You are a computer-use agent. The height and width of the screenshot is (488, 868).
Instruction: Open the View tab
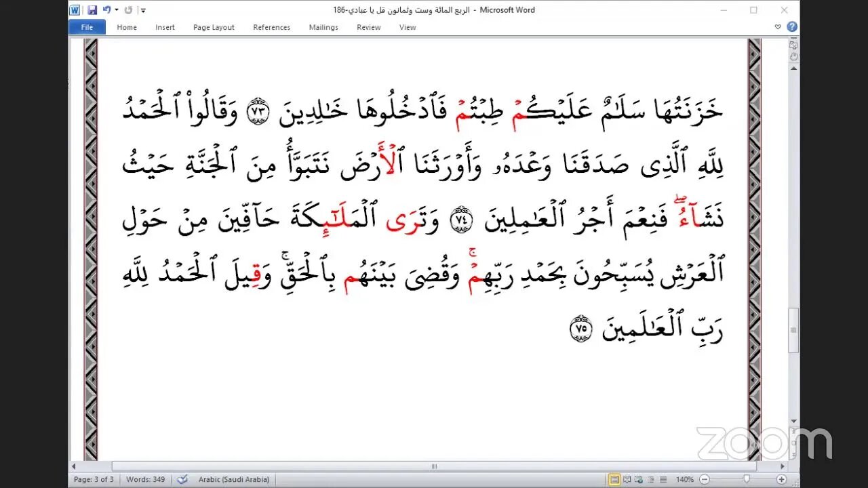tap(408, 27)
